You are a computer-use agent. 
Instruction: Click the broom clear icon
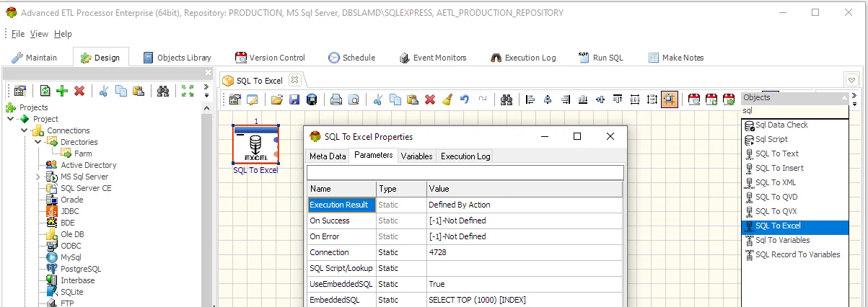point(447,99)
